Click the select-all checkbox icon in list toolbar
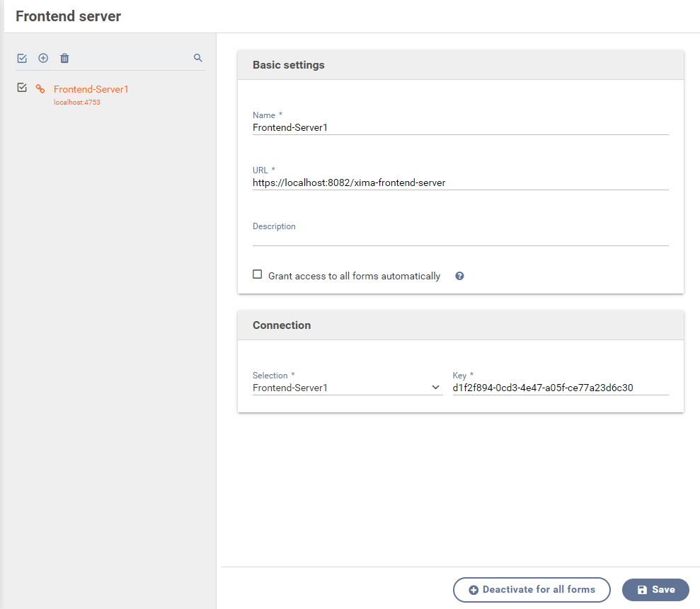The height and width of the screenshot is (609, 700). tap(22, 58)
